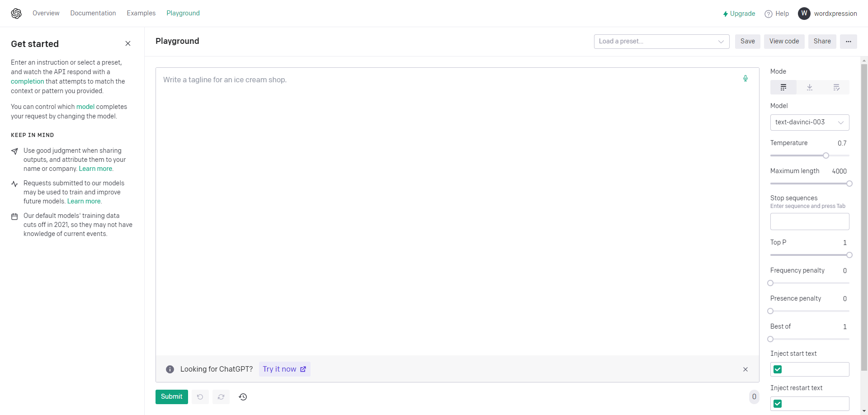The width and height of the screenshot is (868, 415).
Task: Click the OpenAI logo icon
Action: [16, 14]
